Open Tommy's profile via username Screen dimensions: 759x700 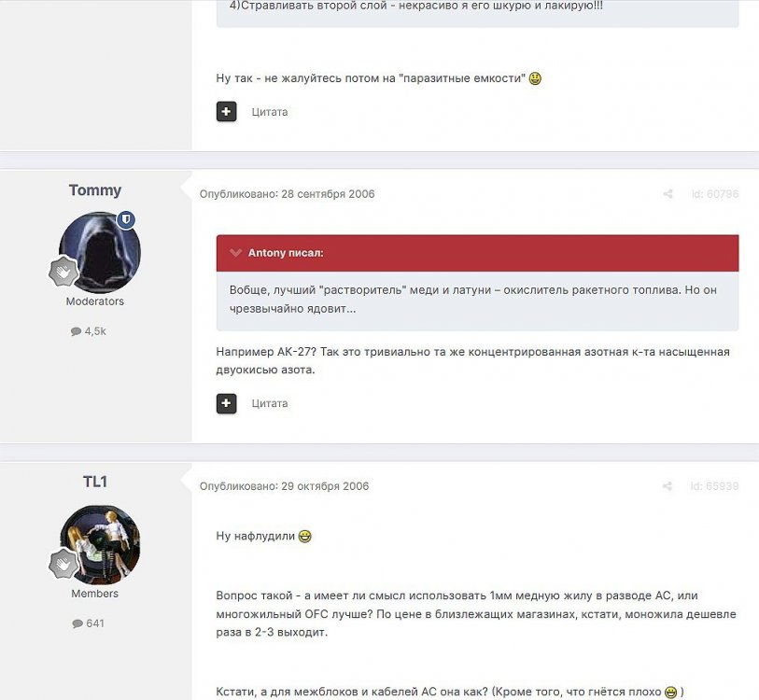(95, 190)
